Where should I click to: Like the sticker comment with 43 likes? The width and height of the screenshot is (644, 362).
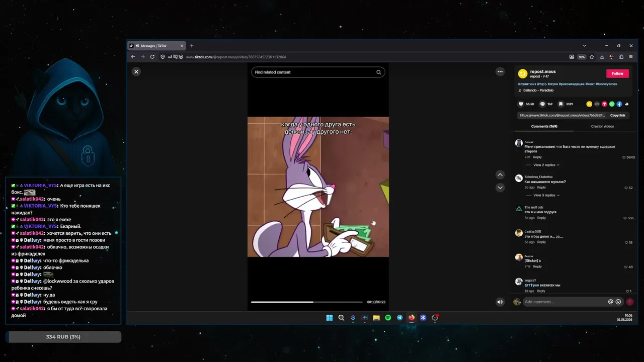tap(626, 267)
